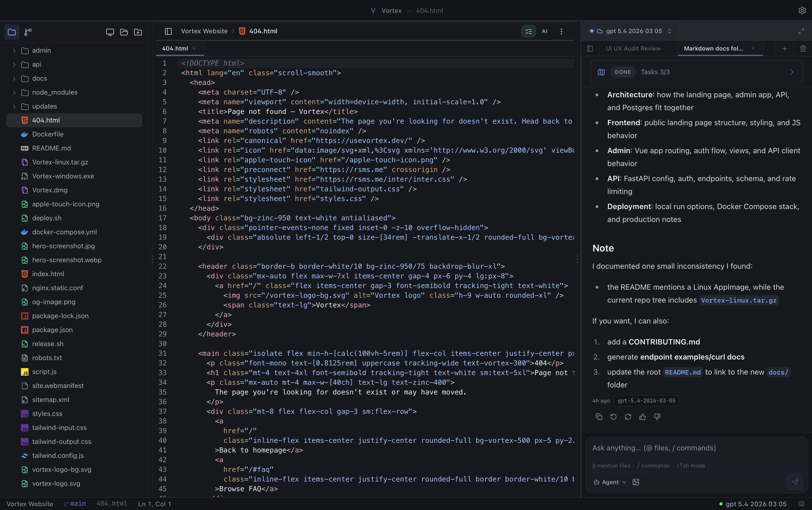Image resolution: width=812 pixels, height=510 pixels.
Task: Open tailwind.config.js in the file tree
Action: (x=74, y=455)
